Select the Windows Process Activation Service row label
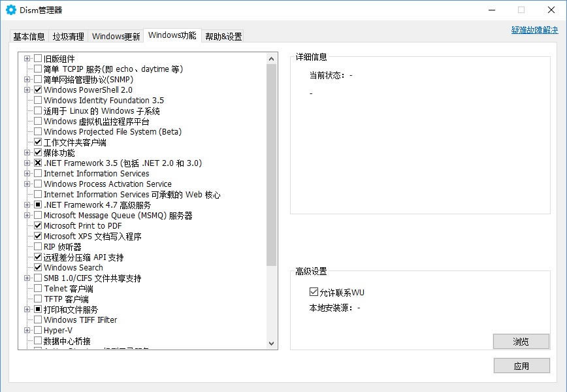The image size is (567, 392). point(107,184)
